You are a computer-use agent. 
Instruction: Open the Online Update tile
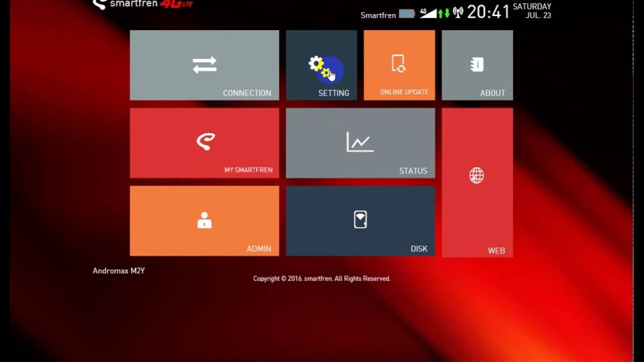[399, 65]
